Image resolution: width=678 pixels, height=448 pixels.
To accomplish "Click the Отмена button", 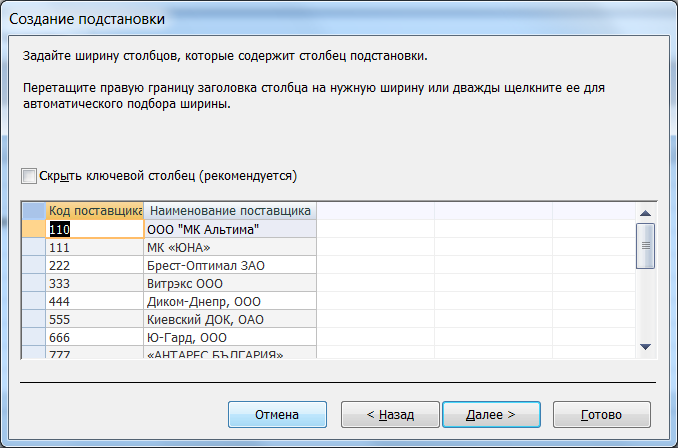I will click(277, 415).
